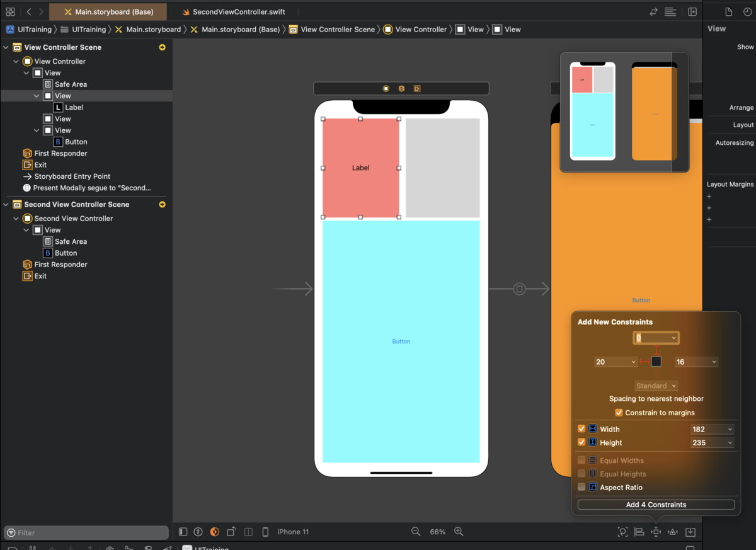
Task: Select UITraining project in the jump bar
Action: click(30, 30)
